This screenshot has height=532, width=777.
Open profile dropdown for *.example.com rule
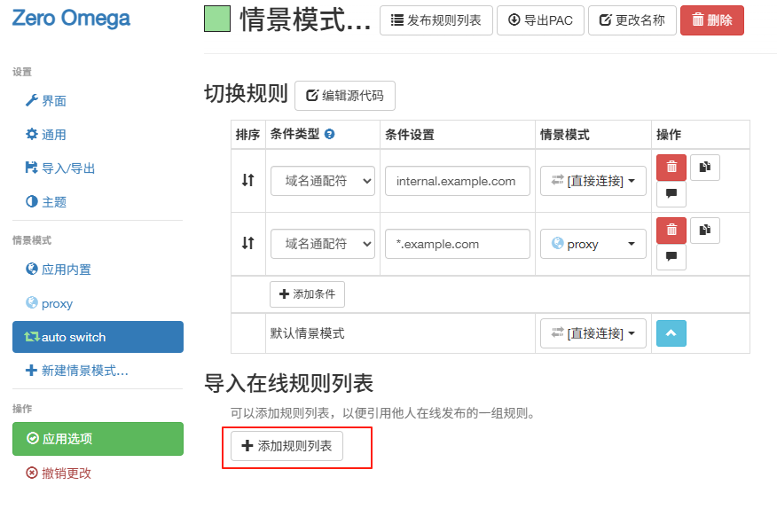click(x=593, y=244)
